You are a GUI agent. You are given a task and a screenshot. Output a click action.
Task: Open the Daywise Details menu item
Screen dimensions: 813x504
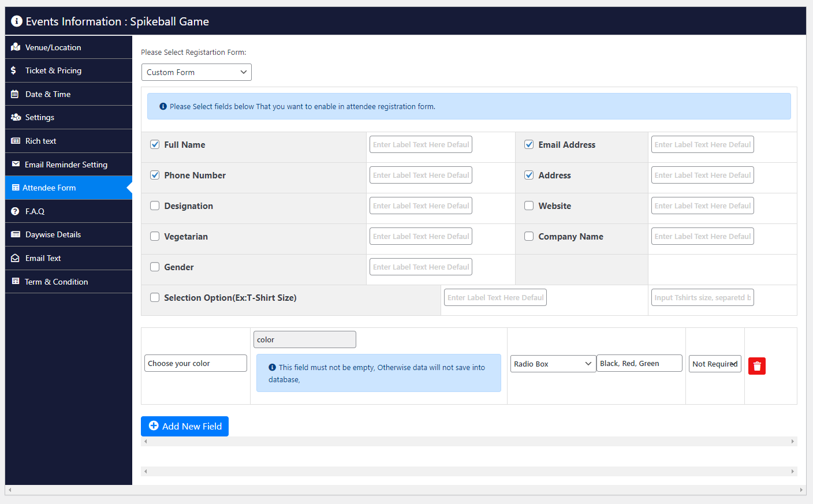click(x=53, y=234)
